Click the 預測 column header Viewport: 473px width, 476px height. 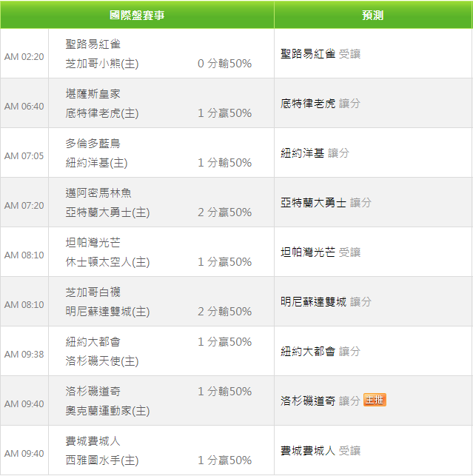coord(373,16)
